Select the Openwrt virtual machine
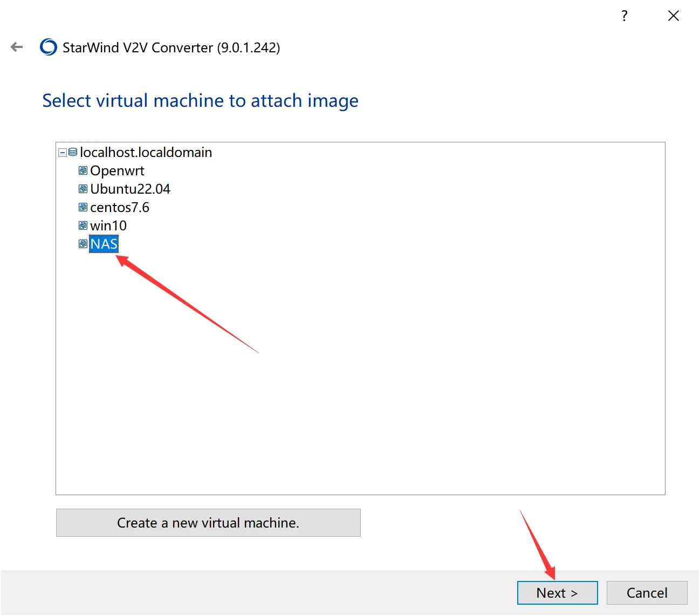 click(117, 171)
